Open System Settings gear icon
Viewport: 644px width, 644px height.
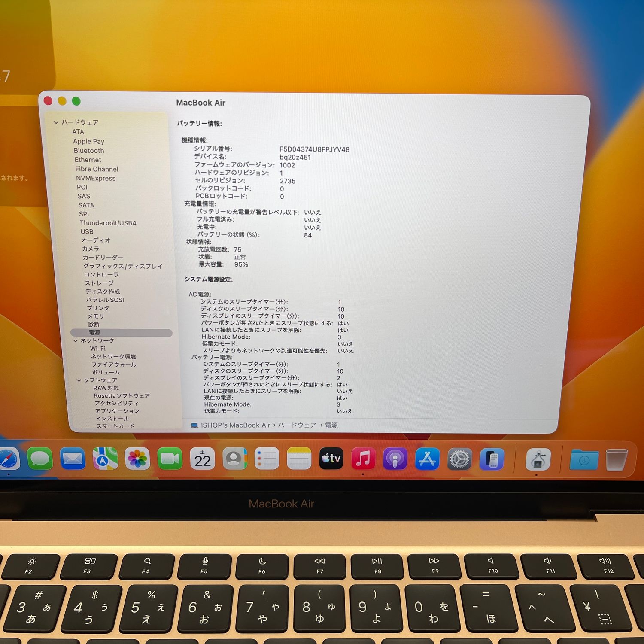[459, 459]
